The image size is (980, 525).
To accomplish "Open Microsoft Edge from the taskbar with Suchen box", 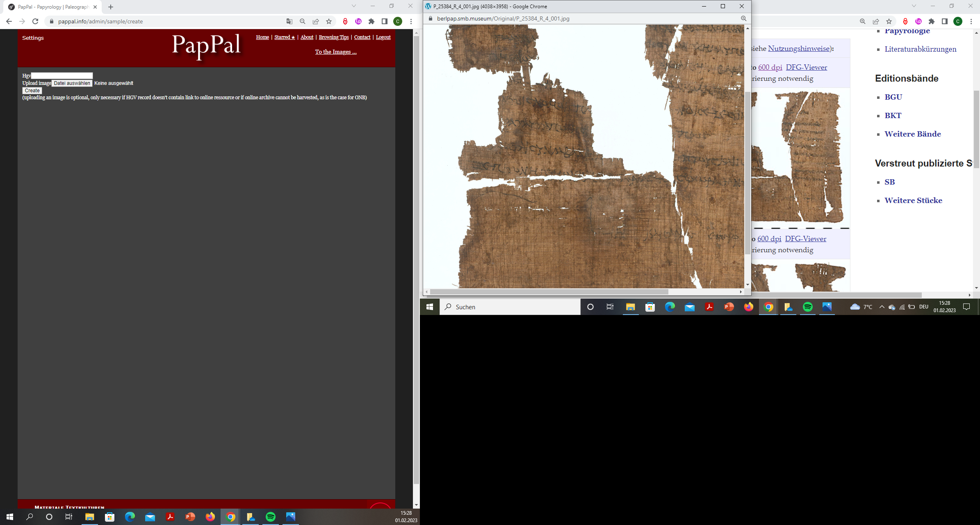I will pos(670,307).
